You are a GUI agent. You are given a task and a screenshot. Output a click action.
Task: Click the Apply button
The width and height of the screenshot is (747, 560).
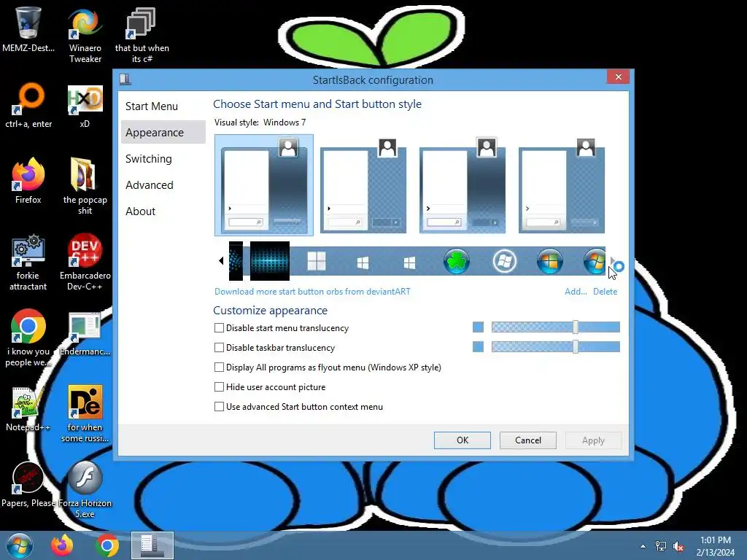point(593,440)
